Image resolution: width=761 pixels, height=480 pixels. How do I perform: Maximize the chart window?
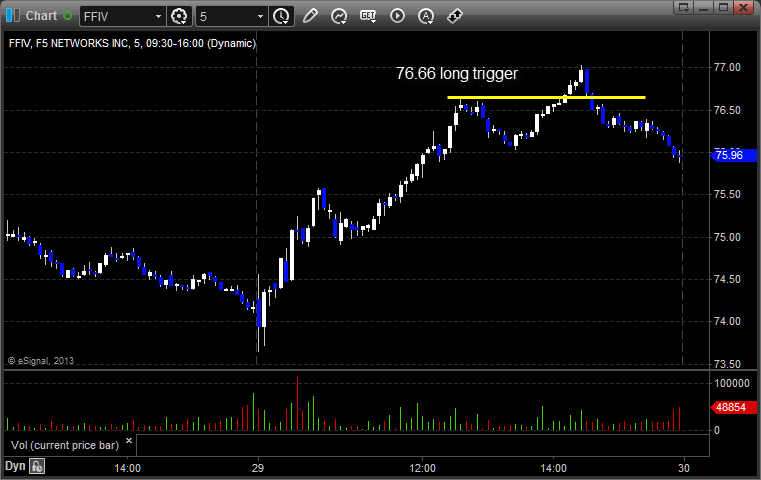(x=723, y=7)
